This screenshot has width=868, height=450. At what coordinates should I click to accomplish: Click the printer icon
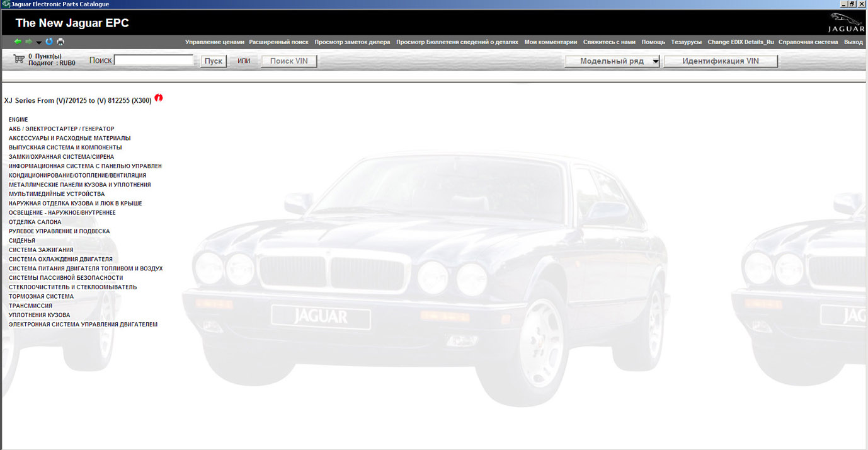coord(60,42)
